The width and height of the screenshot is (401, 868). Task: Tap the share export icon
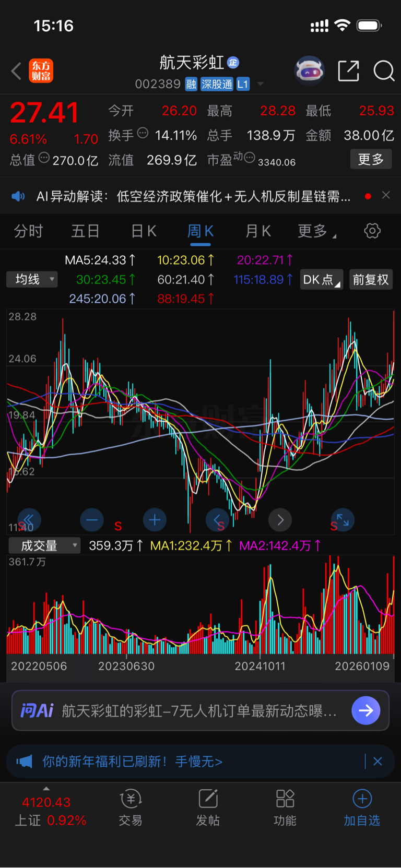pos(348,71)
